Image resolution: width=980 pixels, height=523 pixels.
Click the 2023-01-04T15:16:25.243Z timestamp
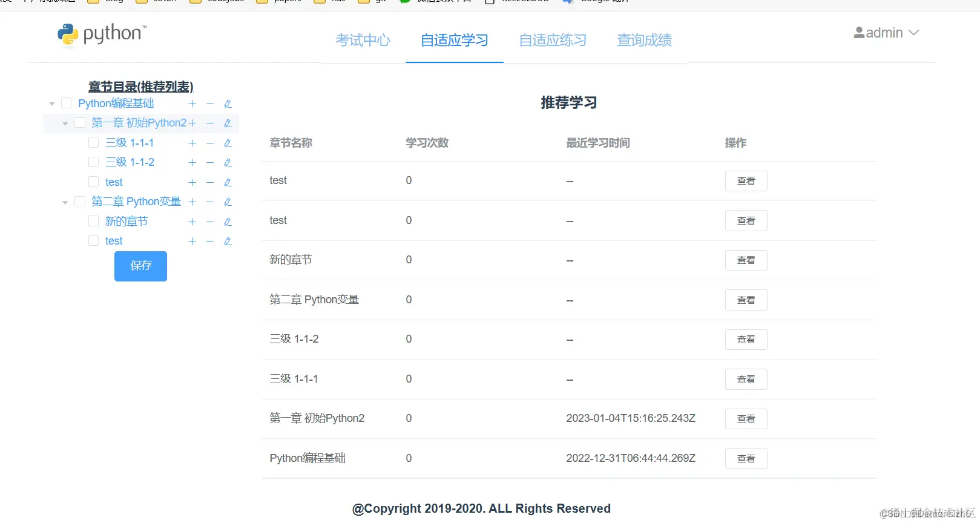click(x=631, y=418)
